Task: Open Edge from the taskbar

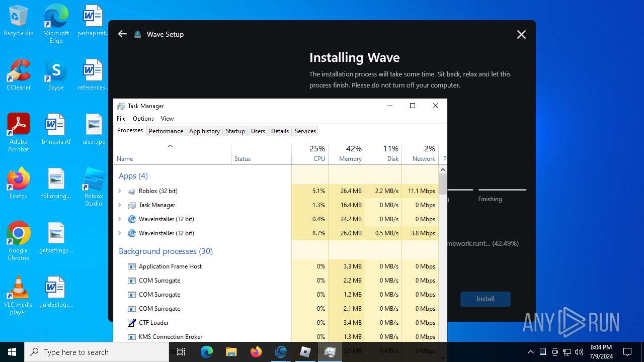Action: pyautogui.click(x=207, y=352)
